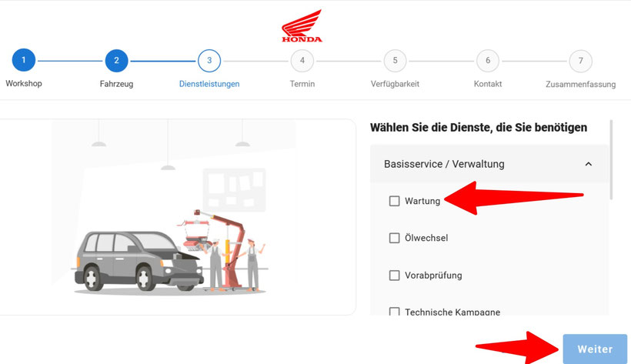This screenshot has height=364, width=631.
Task: Click the Basisservice / Verwaltung header text
Action: tap(444, 164)
